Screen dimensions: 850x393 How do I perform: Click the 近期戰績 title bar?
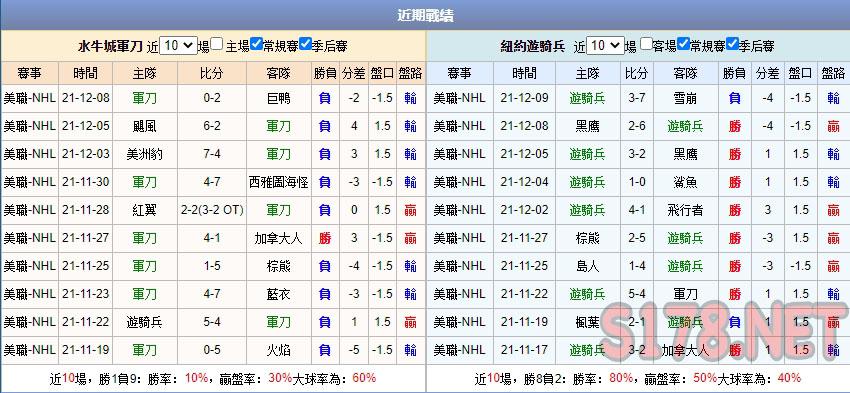(425, 15)
